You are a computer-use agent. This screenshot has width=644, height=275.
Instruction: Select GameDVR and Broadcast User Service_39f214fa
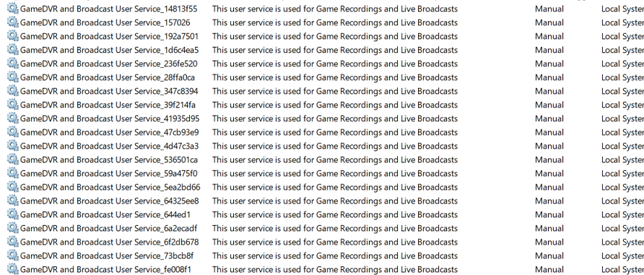pos(108,105)
